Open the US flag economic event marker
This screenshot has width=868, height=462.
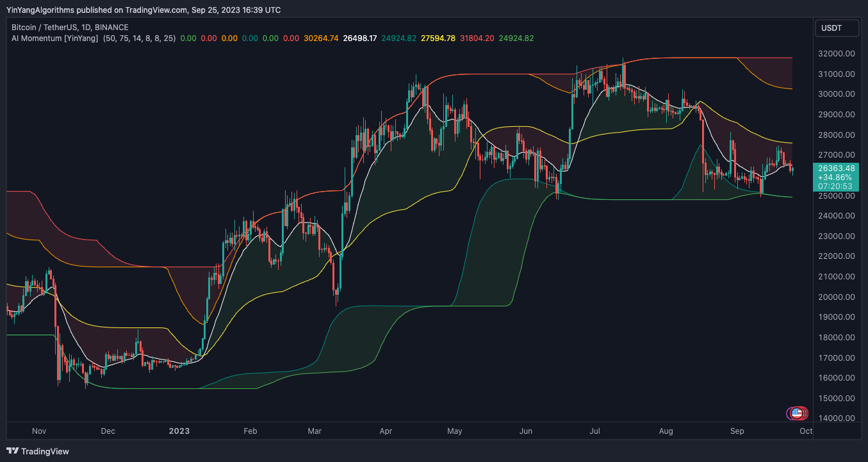tap(797, 413)
